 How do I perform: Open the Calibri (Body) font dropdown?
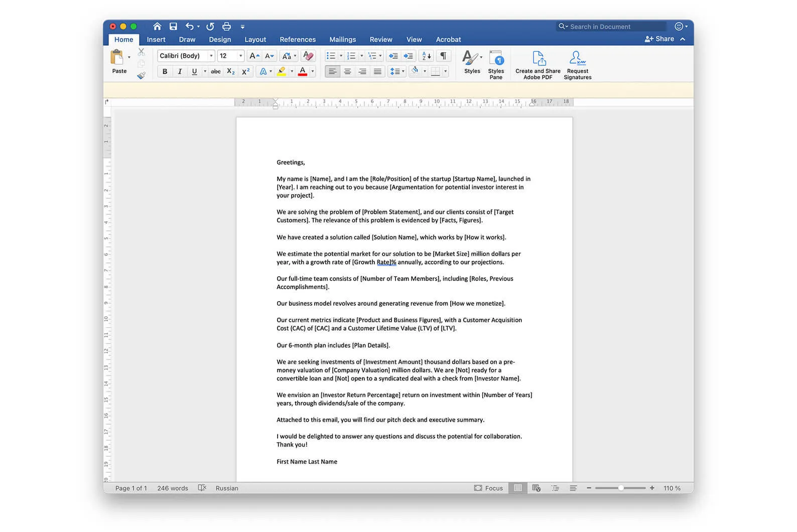[x=211, y=56]
